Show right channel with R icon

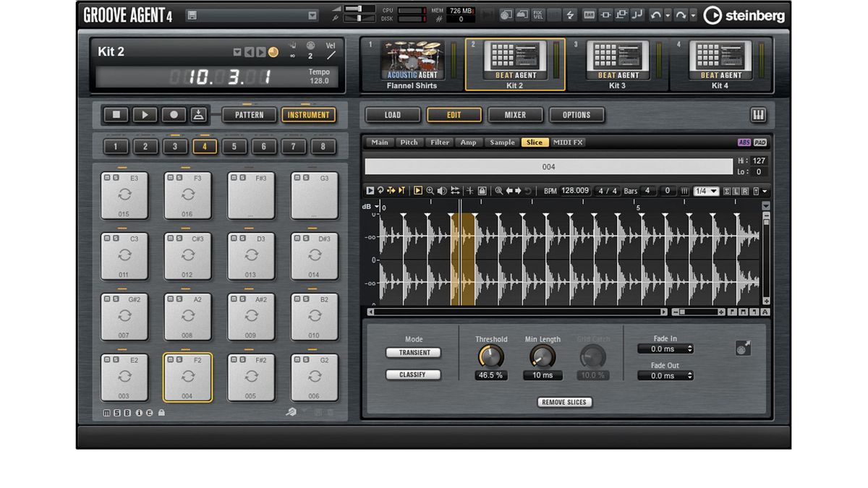tap(745, 191)
